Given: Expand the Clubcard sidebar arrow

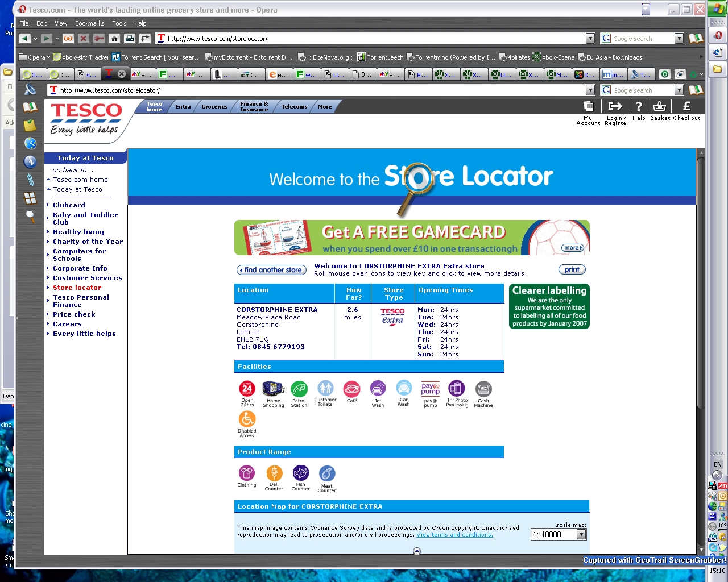Looking at the screenshot, I should tap(48, 205).
